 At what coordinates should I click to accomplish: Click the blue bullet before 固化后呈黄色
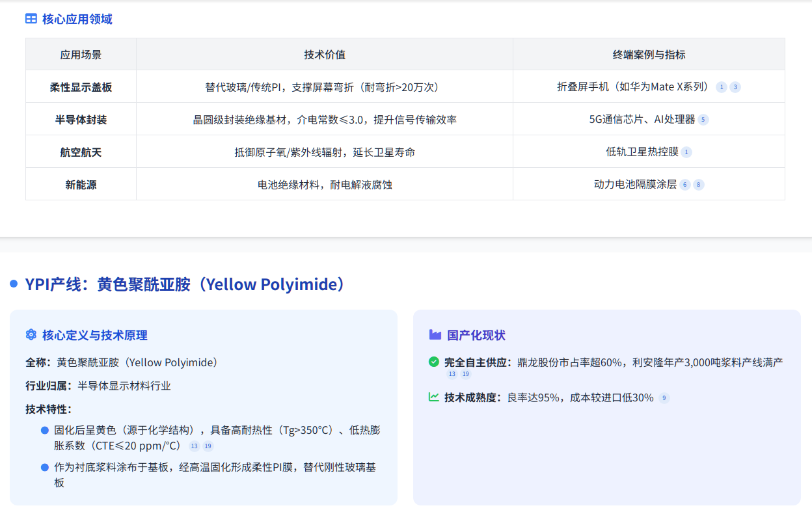coord(45,430)
